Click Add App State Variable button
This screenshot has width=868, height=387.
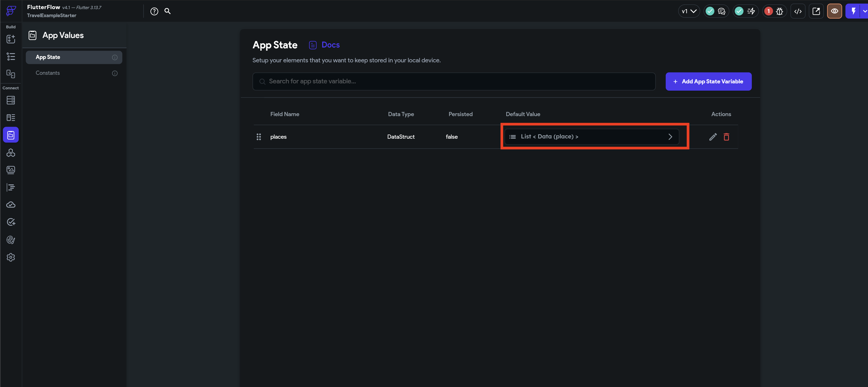tap(708, 82)
